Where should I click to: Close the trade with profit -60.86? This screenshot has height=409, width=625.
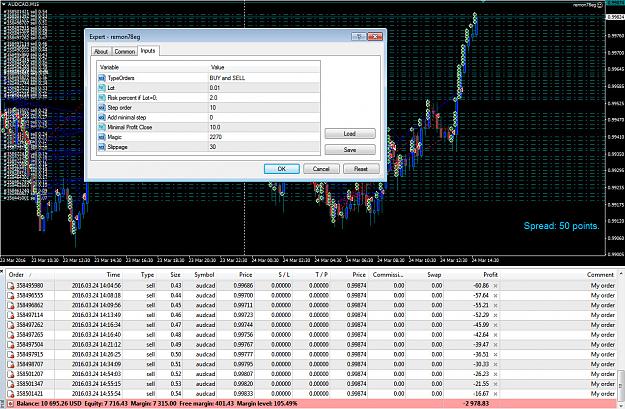[495, 285]
